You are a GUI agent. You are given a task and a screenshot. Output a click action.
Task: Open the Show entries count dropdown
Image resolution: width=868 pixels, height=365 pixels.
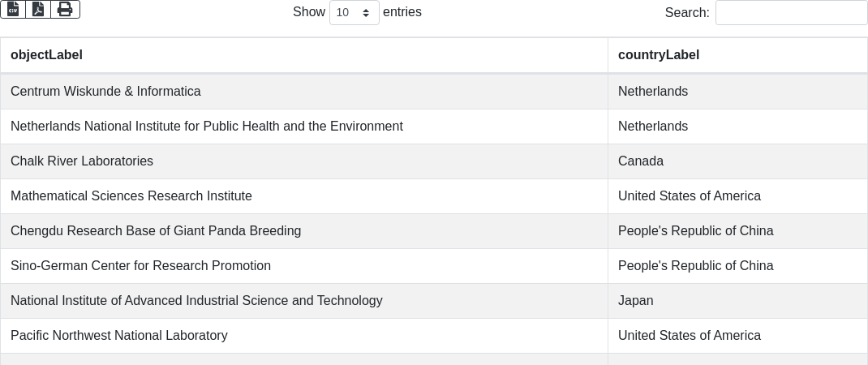[354, 13]
